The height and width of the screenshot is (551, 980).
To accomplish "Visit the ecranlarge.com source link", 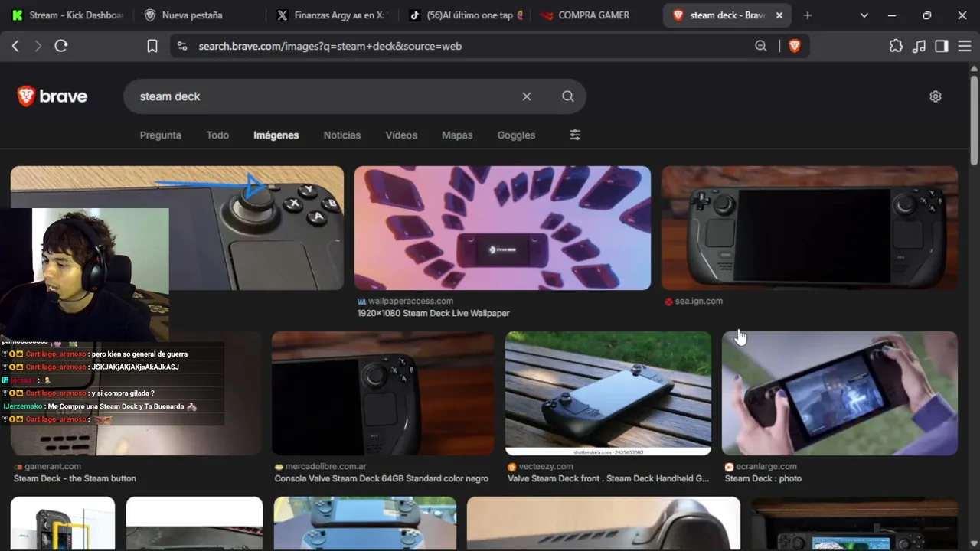I will pos(766,466).
